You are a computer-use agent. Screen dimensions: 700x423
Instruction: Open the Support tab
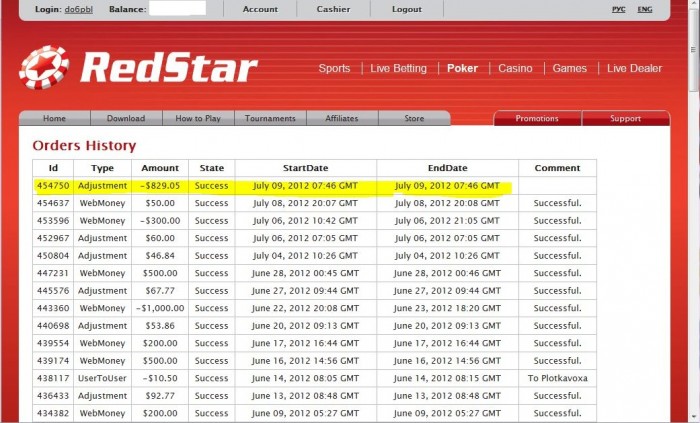click(x=625, y=118)
